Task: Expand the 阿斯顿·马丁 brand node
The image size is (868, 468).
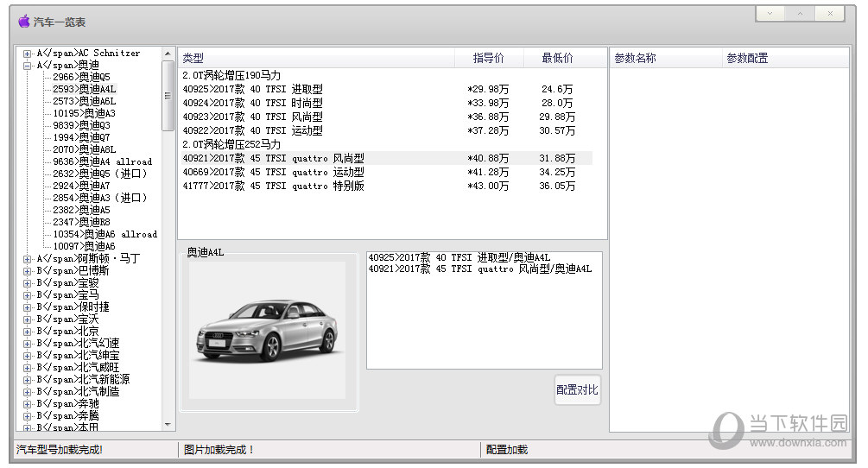Action: tap(27, 259)
